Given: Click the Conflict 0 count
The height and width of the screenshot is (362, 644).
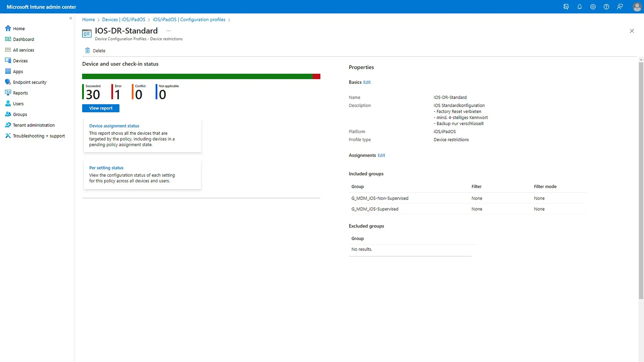Looking at the screenshot, I should click(139, 92).
